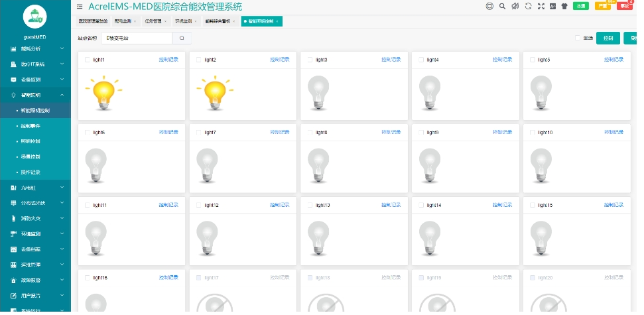Close the 环境监测 tab with its x
This screenshot has width=644, height=315.
coord(196,21)
